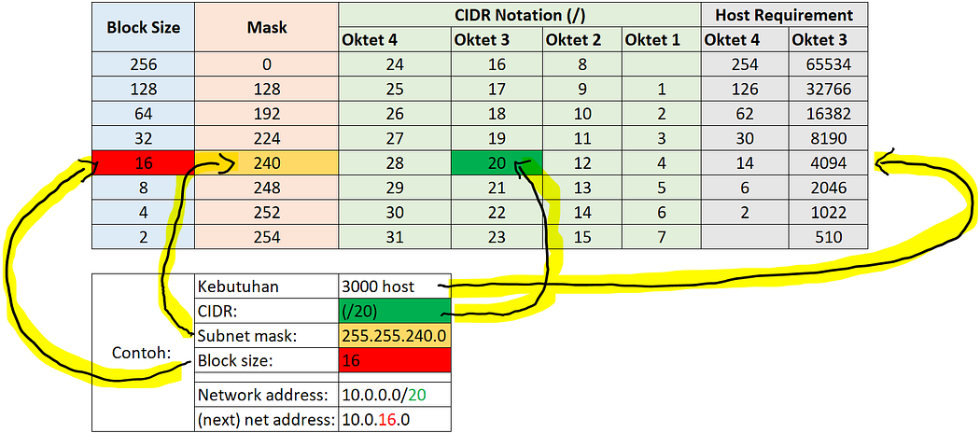The height and width of the screenshot is (433, 980).
Task: Select CIDR cell 10
Action: (582, 114)
